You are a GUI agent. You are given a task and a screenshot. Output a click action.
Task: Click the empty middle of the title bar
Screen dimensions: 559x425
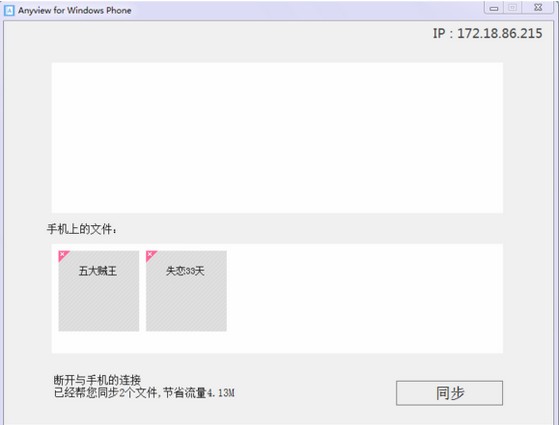[307, 10]
